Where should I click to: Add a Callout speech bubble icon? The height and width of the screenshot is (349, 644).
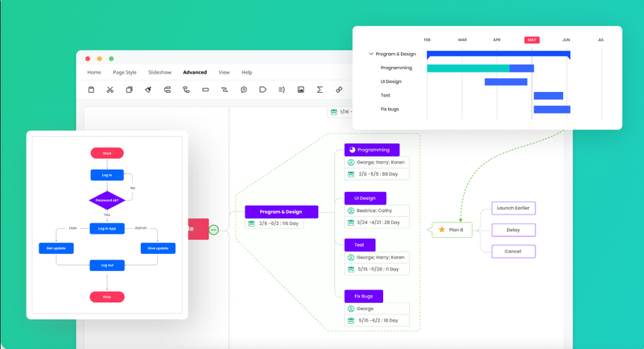click(x=244, y=89)
